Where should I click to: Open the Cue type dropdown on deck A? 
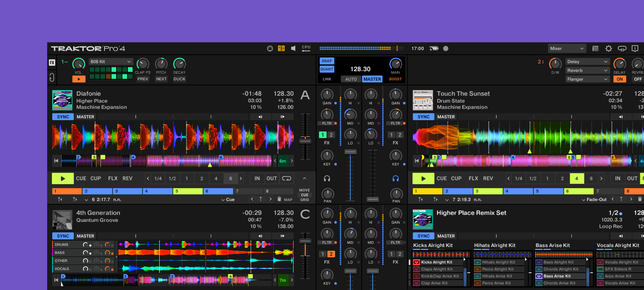coord(228,200)
